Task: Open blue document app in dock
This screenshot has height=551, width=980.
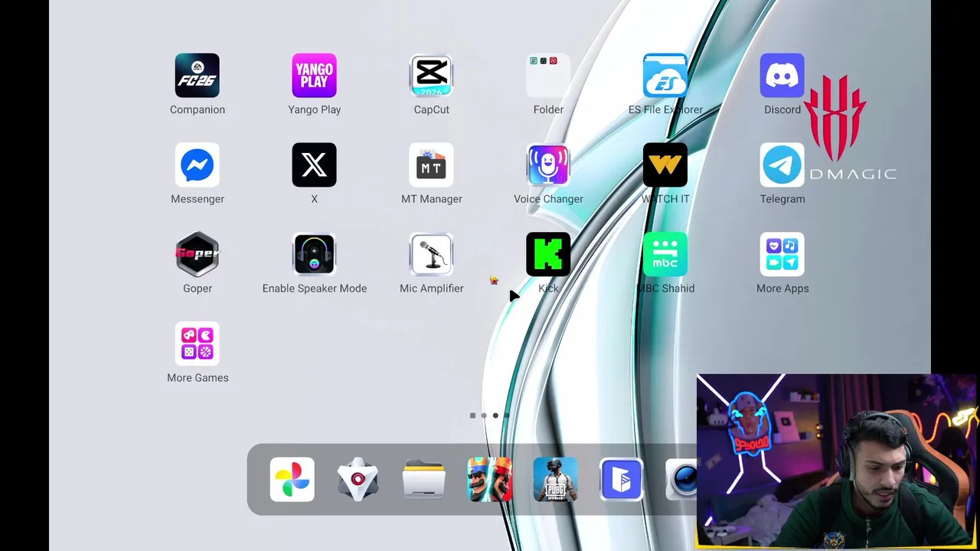Action: [x=621, y=480]
